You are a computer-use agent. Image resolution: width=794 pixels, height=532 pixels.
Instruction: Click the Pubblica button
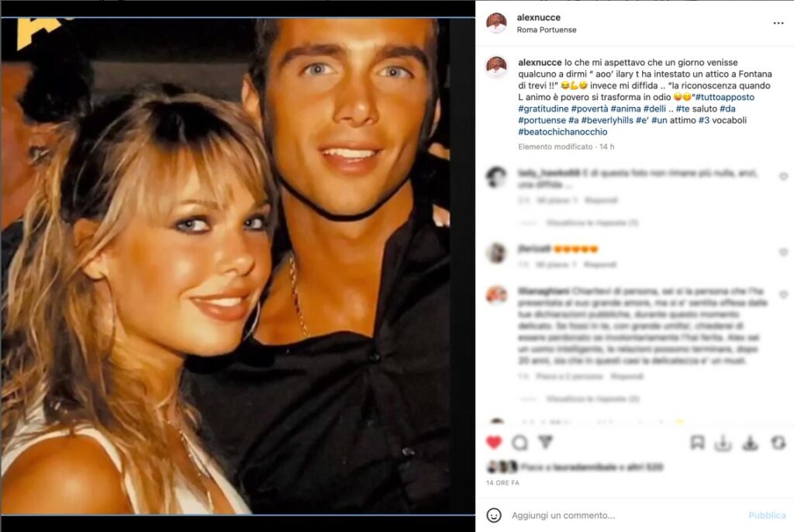[767, 515]
